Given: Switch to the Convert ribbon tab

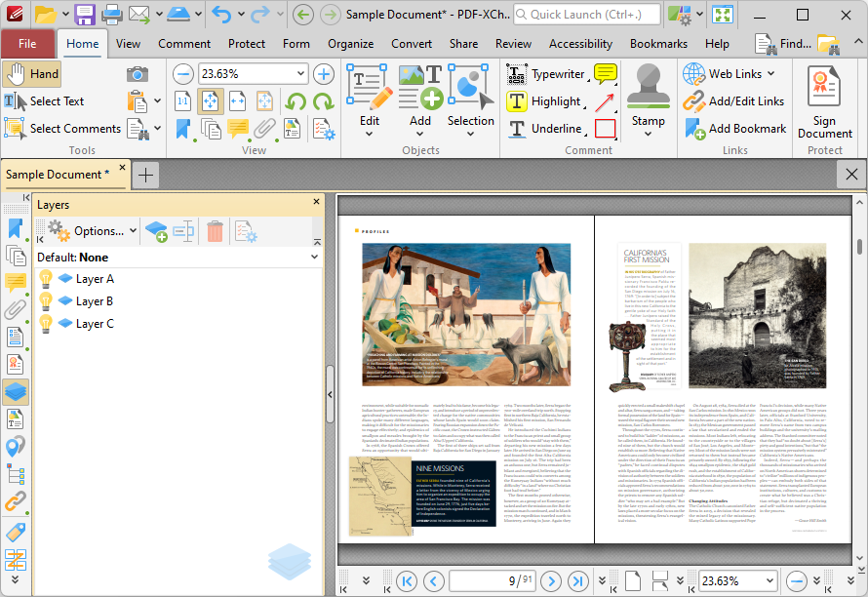Looking at the screenshot, I should 412,44.
